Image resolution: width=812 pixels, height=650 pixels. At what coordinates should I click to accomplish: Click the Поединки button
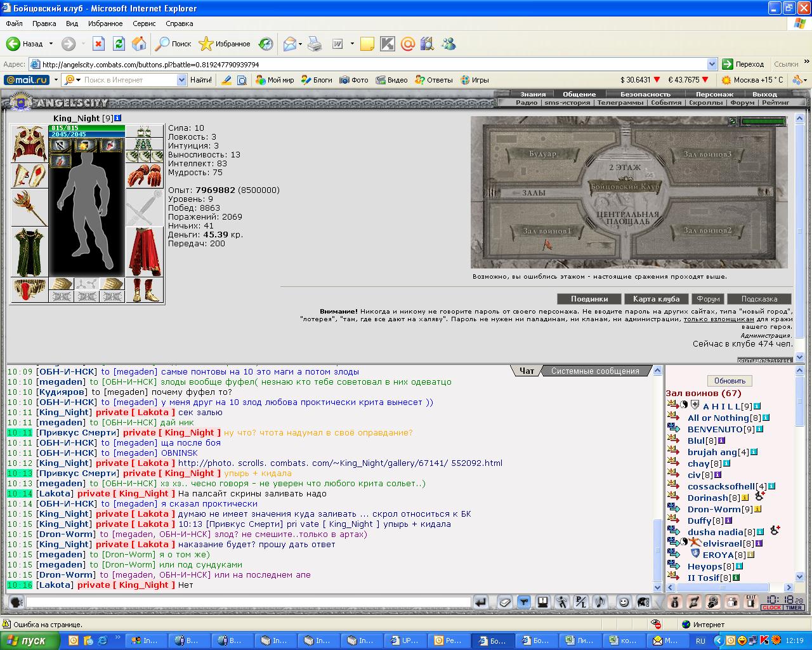pos(589,299)
